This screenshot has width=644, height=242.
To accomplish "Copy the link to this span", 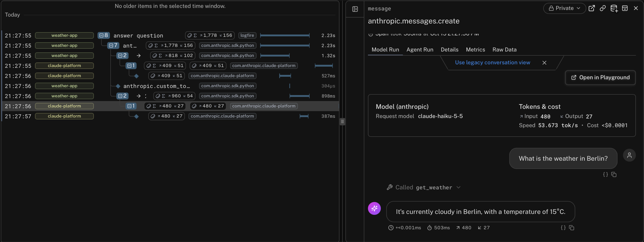I will (x=603, y=8).
